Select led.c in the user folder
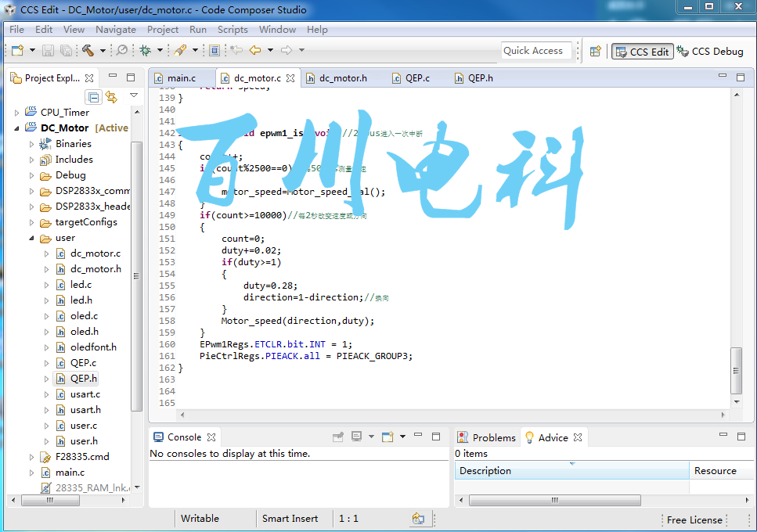Viewport: 757px width, 532px height. point(81,285)
